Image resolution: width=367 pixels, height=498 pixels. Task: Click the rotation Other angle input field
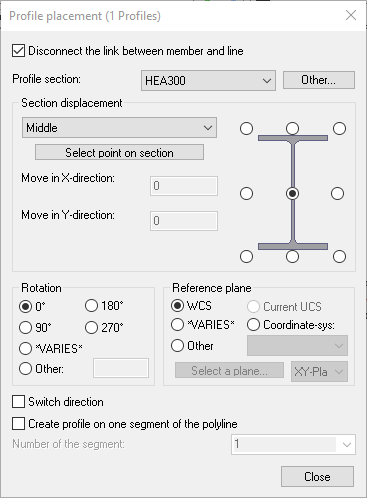pos(121,368)
